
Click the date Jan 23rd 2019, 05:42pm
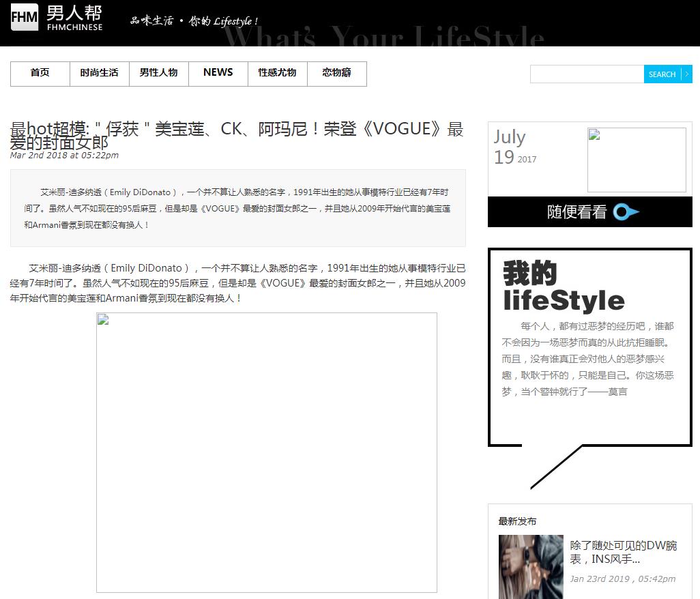pos(622,579)
